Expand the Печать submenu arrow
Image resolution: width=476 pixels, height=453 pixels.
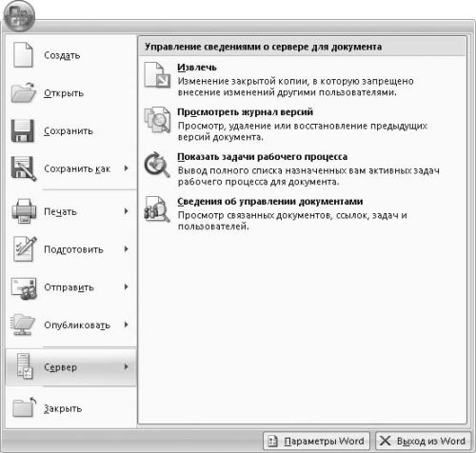tap(127, 211)
